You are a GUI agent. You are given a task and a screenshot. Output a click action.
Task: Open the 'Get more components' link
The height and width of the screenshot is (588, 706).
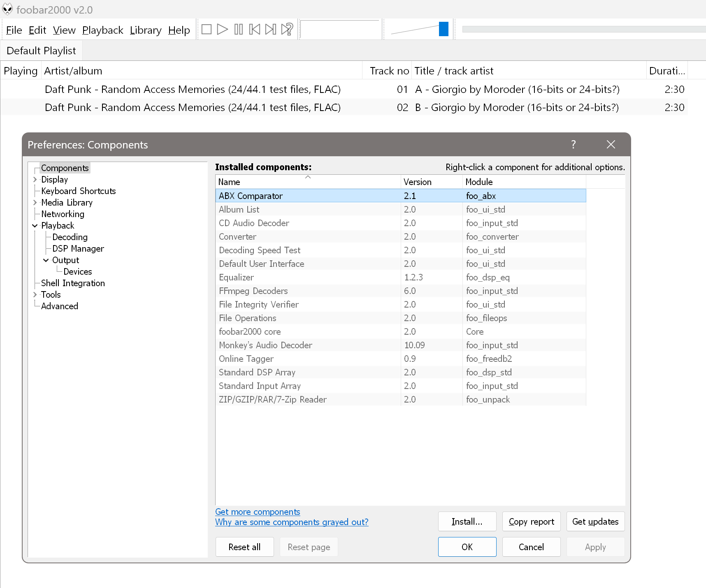(258, 512)
